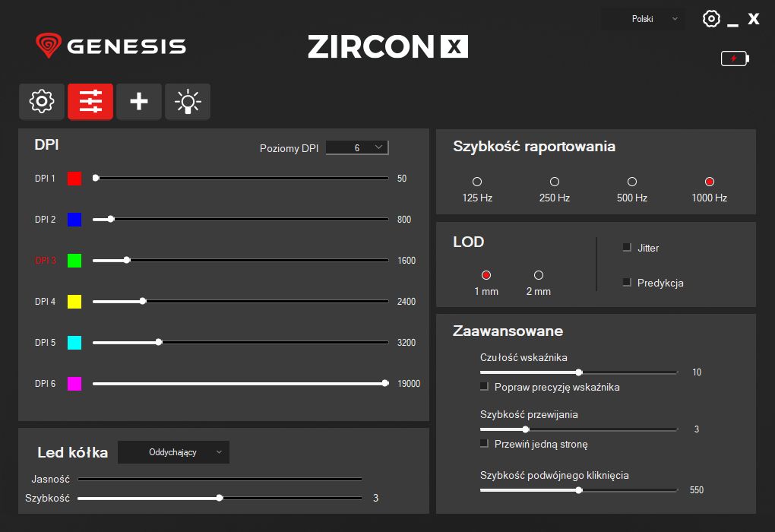Click the 50 DPI value
This screenshot has height=532, width=775.
coord(402,179)
